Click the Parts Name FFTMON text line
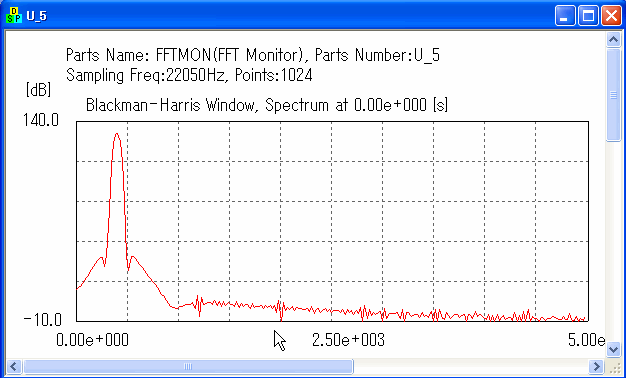626x378 pixels. click(x=253, y=55)
